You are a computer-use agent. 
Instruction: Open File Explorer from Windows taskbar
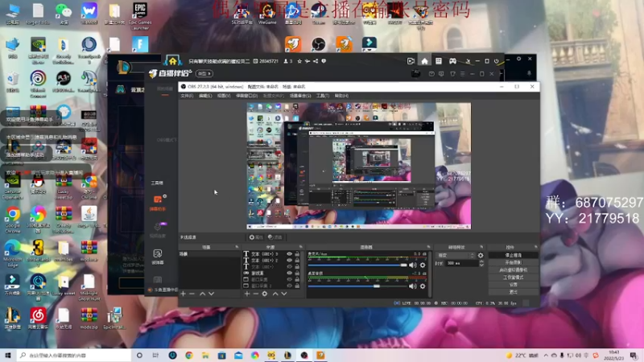[205, 355]
